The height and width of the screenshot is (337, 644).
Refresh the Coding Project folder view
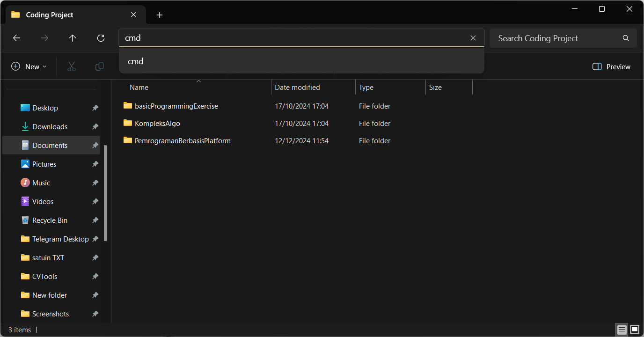[x=101, y=38]
